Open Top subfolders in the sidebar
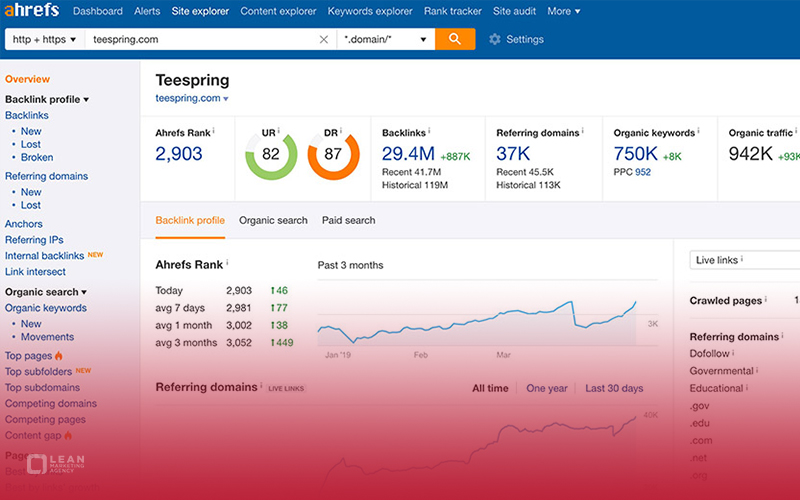Image resolution: width=800 pixels, height=500 pixels. click(x=38, y=371)
